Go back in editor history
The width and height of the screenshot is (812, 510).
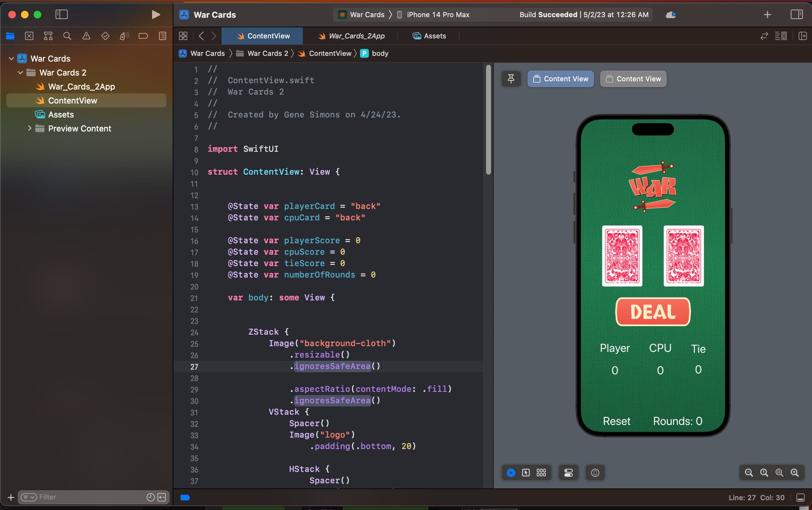201,36
